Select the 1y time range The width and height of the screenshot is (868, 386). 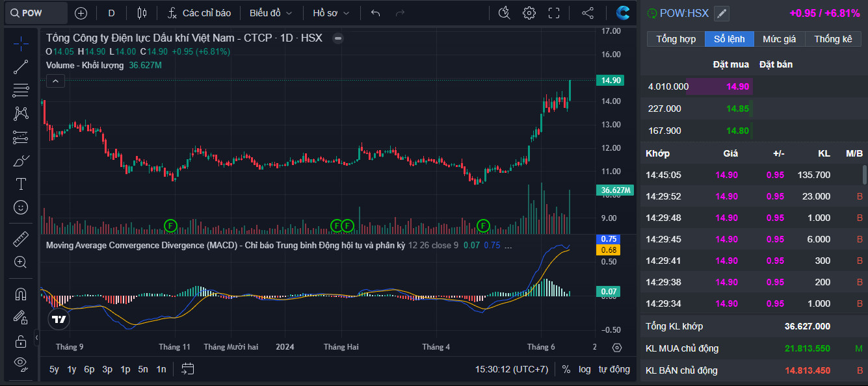click(x=72, y=369)
